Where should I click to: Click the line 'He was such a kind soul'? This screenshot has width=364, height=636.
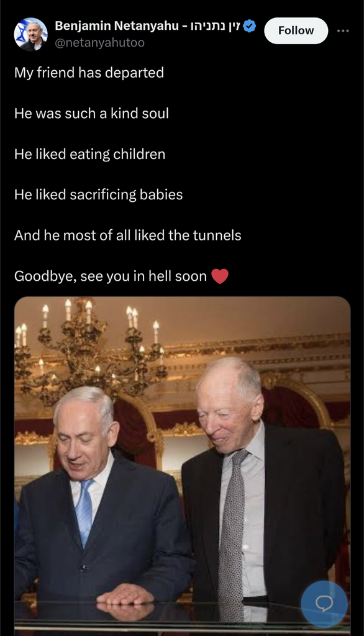92,114
